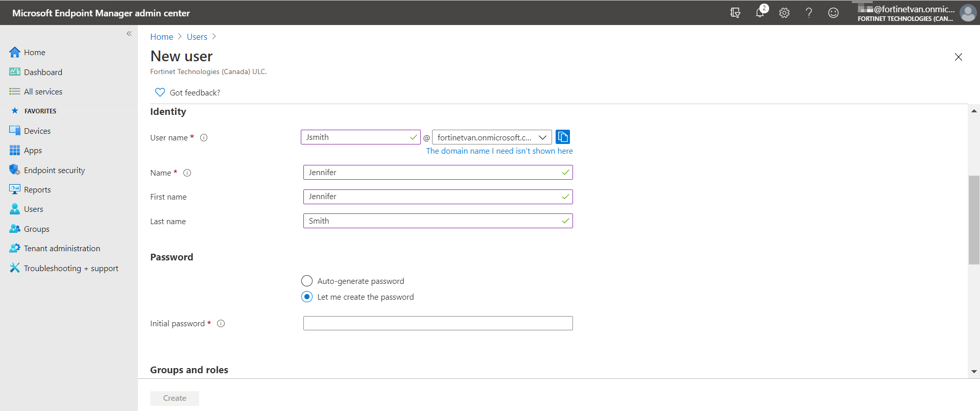The image size is (980, 411).
Task: Go to Tenant administration
Action: [62, 249]
